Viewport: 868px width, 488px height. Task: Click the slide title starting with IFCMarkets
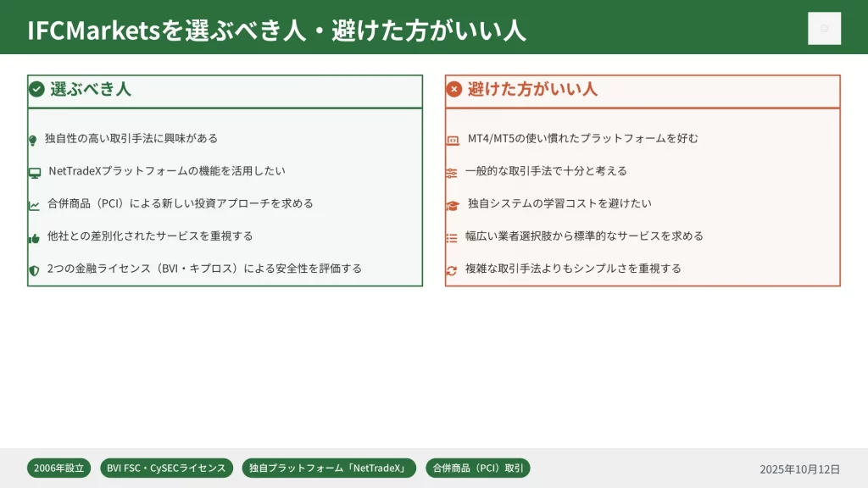point(276,30)
